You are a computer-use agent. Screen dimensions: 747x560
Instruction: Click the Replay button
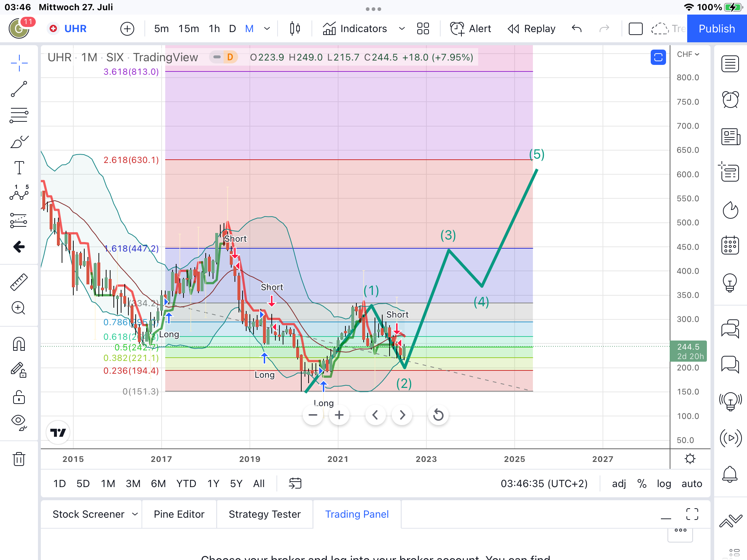tap(531, 28)
